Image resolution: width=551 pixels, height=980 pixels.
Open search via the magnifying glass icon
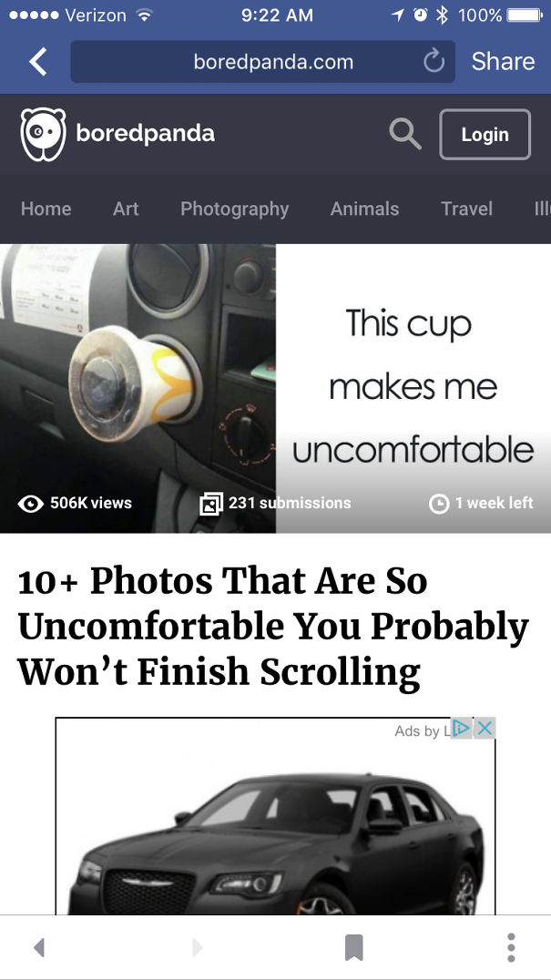coord(404,134)
